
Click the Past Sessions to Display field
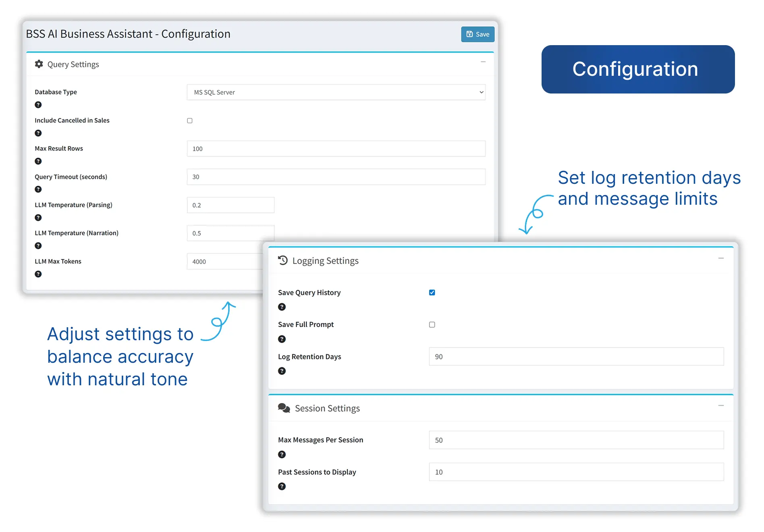click(x=576, y=472)
